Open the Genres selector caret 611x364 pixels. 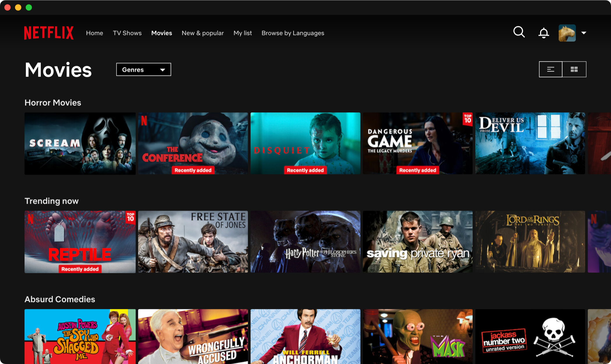tap(163, 70)
